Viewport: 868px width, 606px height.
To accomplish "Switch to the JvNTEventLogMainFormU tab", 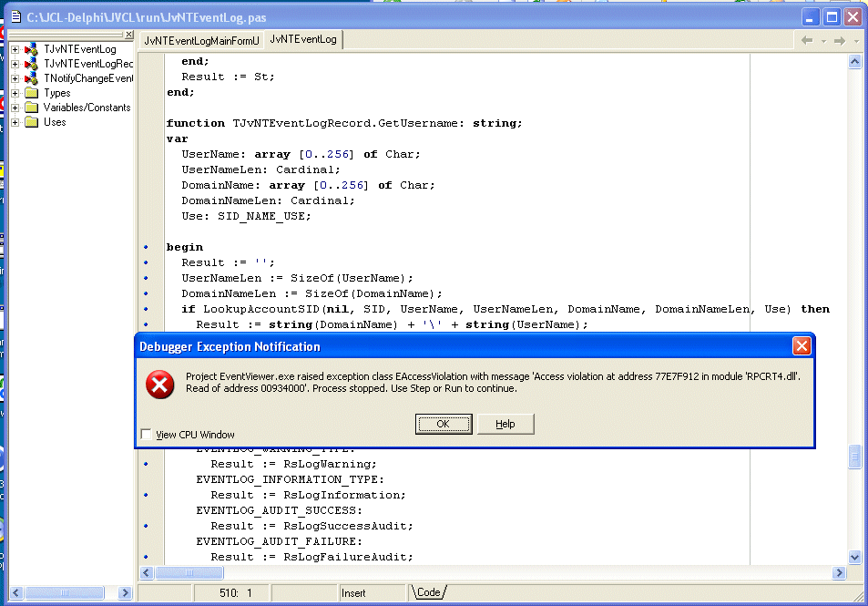I will [201, 40].
